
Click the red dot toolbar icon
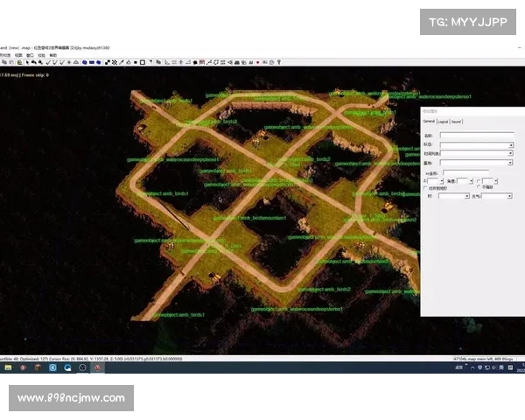tap(258, 62)
